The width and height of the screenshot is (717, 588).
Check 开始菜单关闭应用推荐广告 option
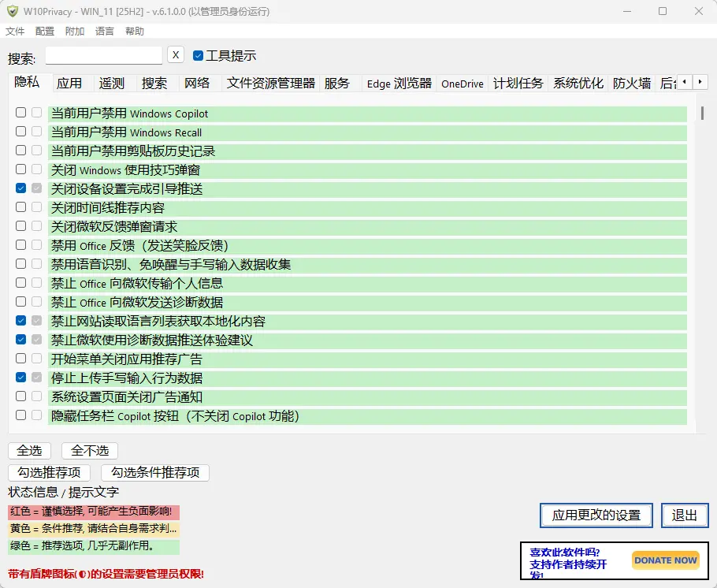(20, 359)
